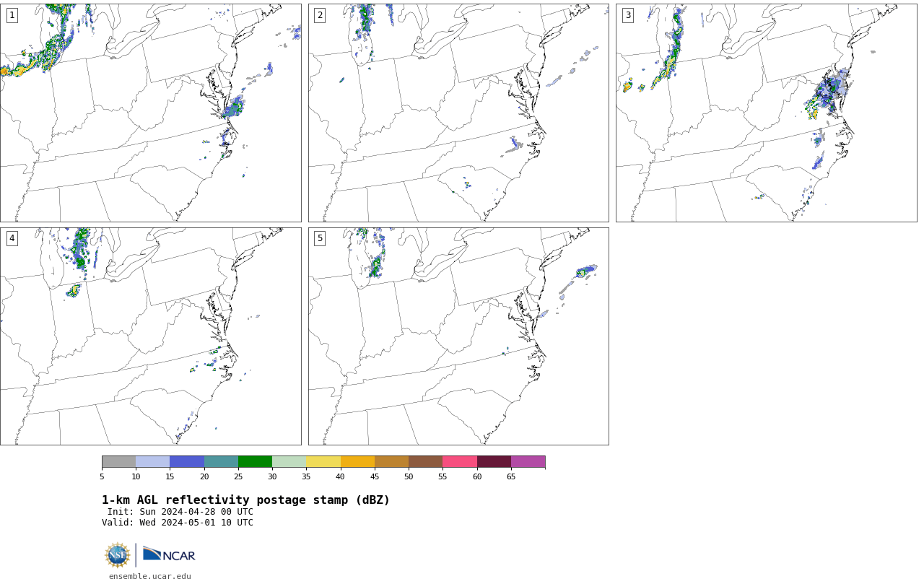Click panel number label 3
Screen dimensions: 924x584
(x=627, y=15)
